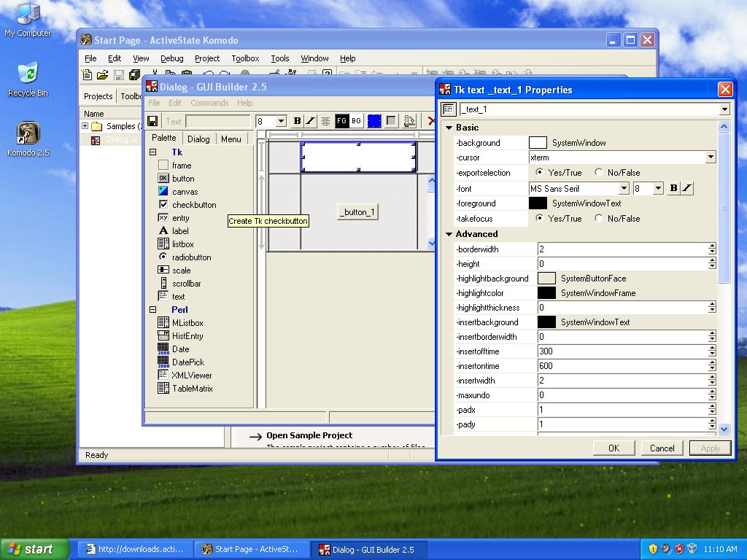Click the save icon in GUI Builder toolbar
Viewport: 747px width, 560px height.
tap(152, 121)
